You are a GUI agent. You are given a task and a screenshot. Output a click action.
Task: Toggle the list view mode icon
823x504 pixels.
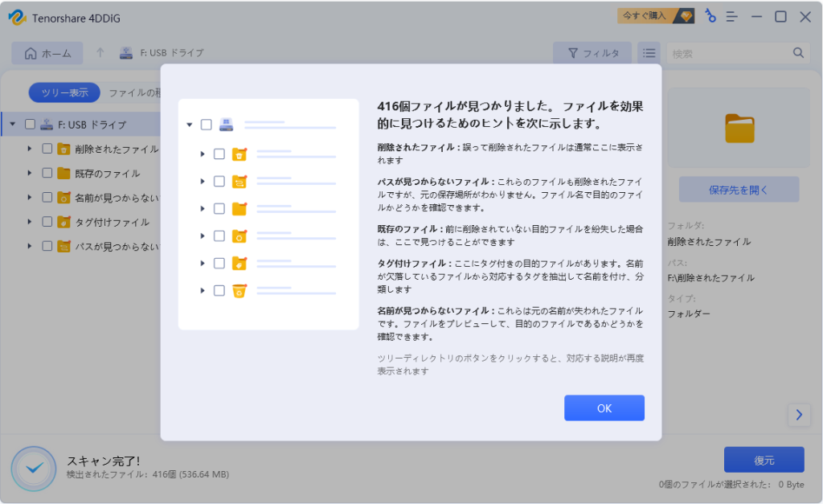649,53
